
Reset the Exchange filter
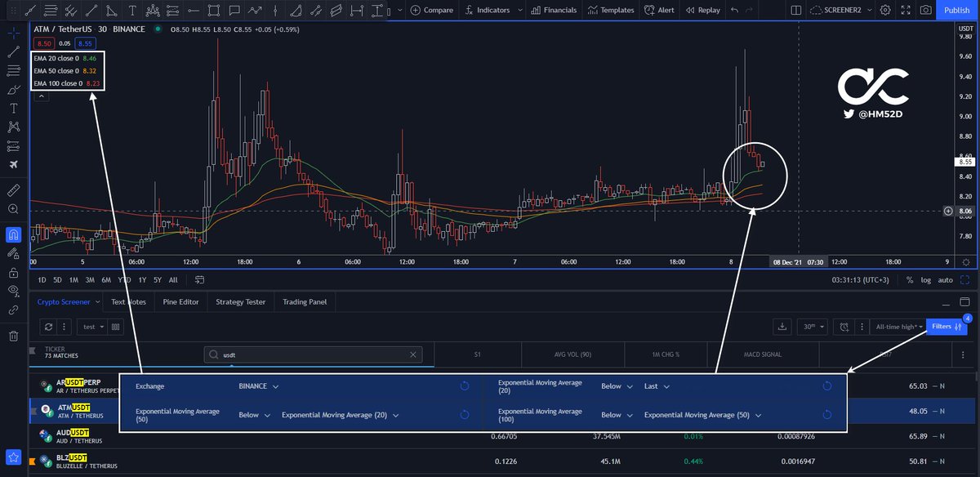(465, 386)
